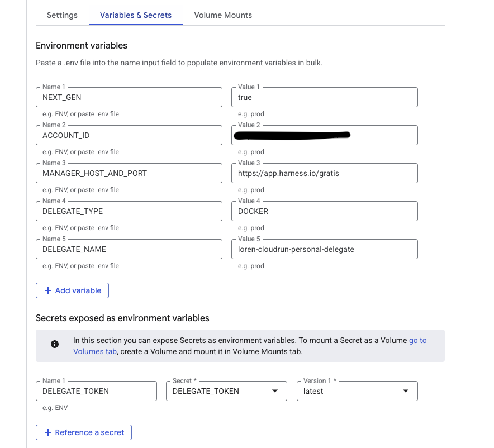The width and height of the screenshot is (494, 448).
Task: Click the secret Name 1 DELEGATE_TOKEN field
Action: [x=96, y=391]
